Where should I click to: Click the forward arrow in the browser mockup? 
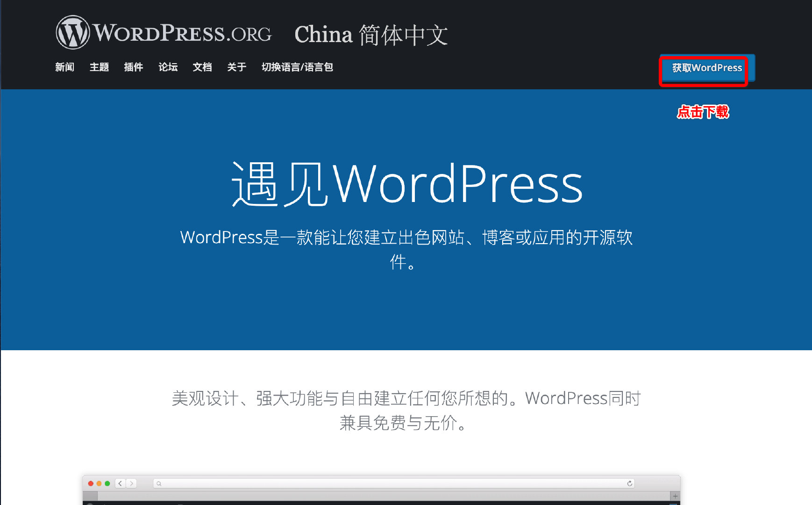(x=131, y=483)
